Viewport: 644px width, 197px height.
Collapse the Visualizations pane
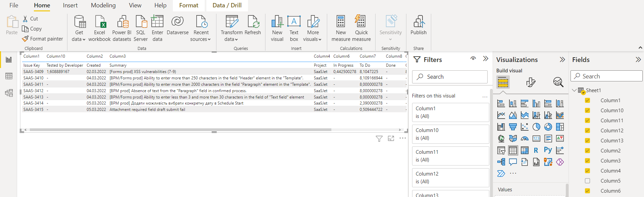(562, 60)
